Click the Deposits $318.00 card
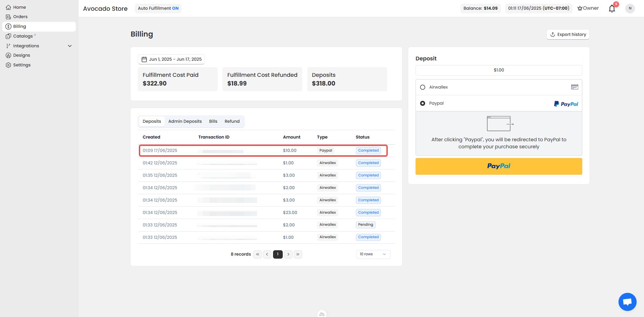 tap(347, 79)
